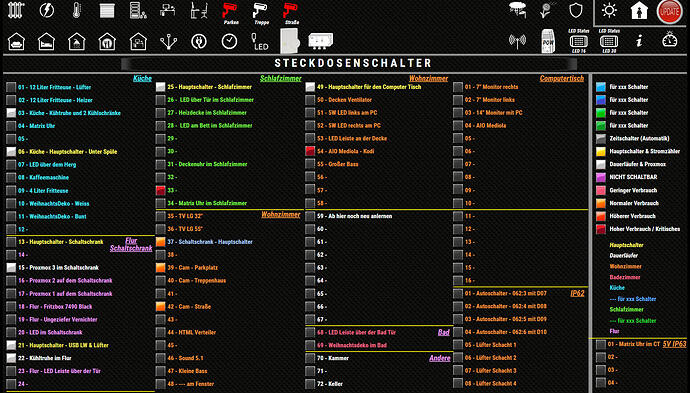Open the thermometer temperature page

(77, 10)
